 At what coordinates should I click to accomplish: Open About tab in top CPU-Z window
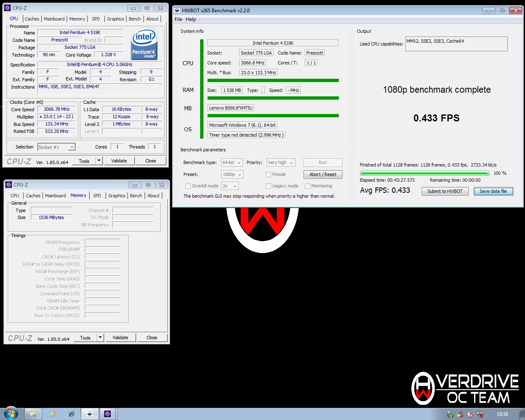point(152,19)
